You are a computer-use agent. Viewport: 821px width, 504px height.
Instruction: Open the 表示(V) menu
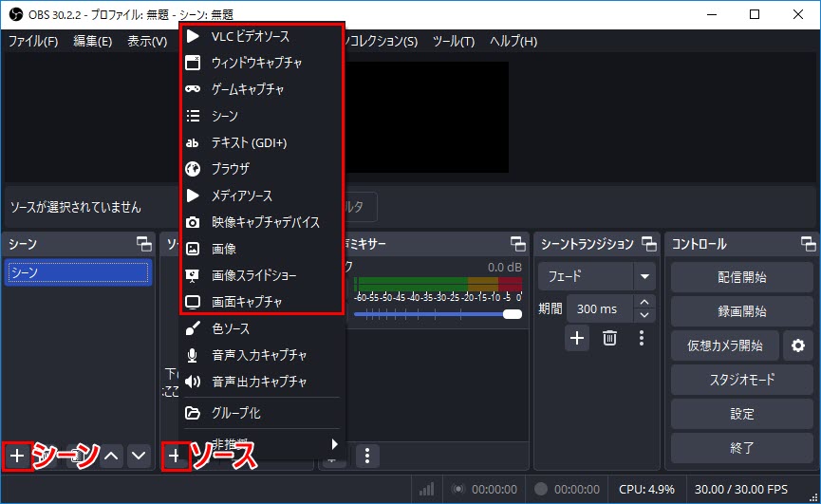pos(147,42)
